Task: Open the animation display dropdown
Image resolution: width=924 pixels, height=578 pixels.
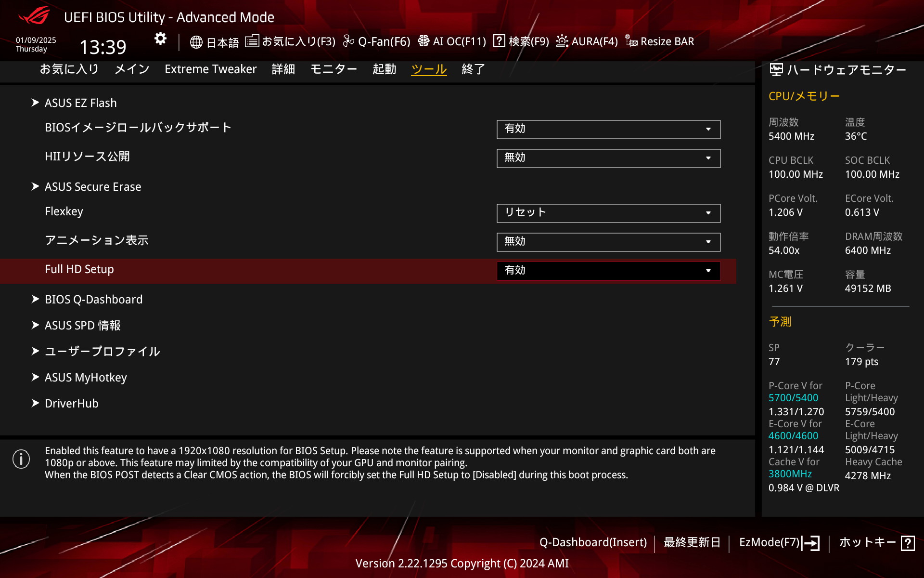Action: coord(608,242)
